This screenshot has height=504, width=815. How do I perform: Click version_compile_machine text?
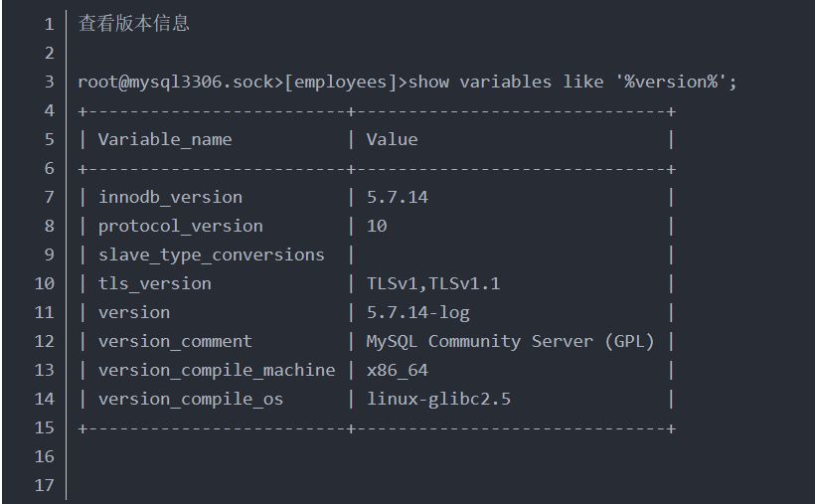[217, 371]
